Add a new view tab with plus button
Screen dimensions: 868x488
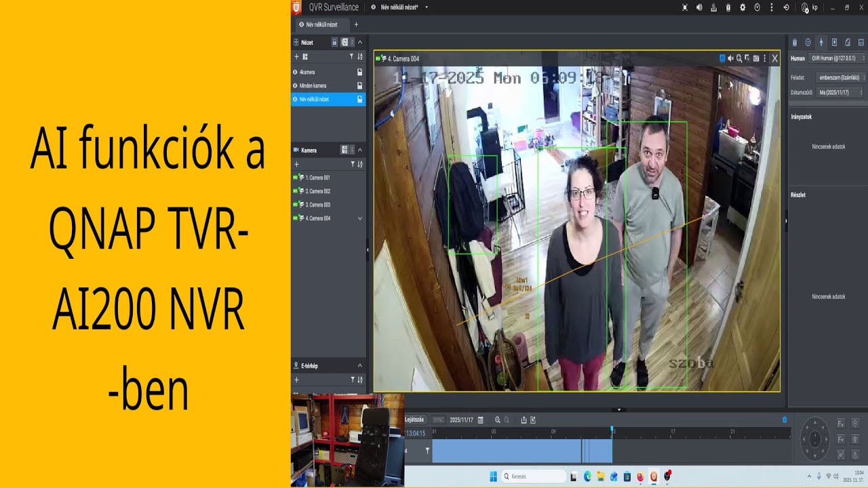(x=357, y=24)
